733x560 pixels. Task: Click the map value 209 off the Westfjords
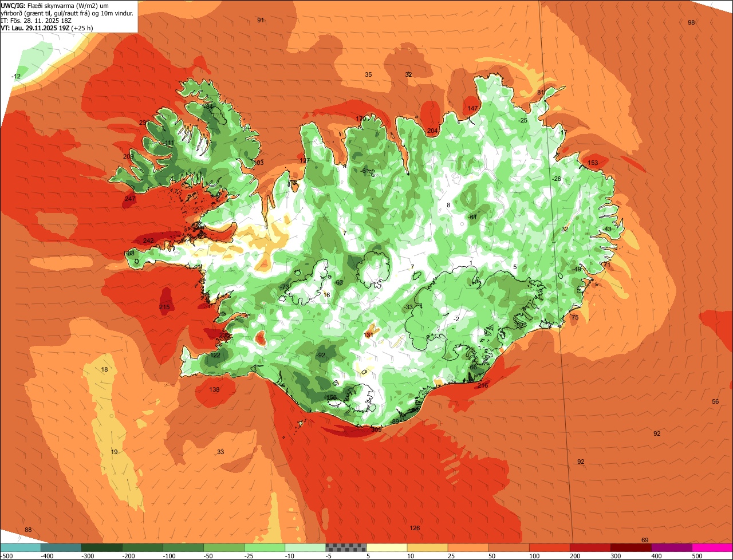[128, 156]
